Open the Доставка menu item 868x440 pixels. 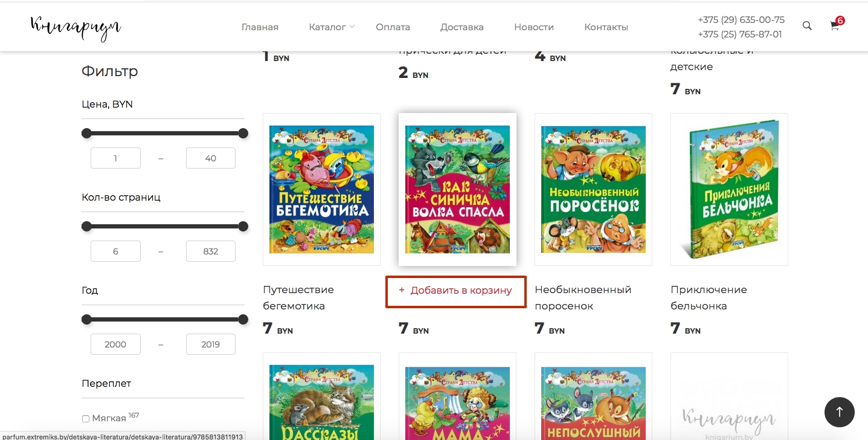[461, 27]
